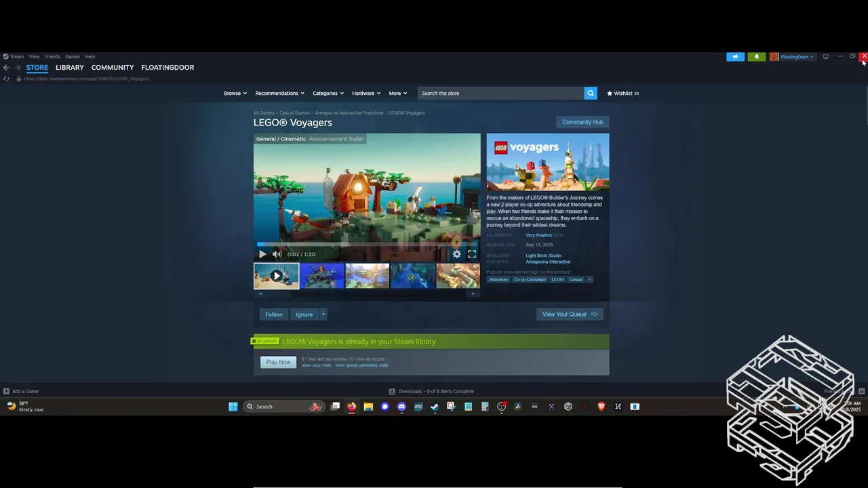Open the More dropdown in store nav
868x488 pixels.
coord(397,93)
